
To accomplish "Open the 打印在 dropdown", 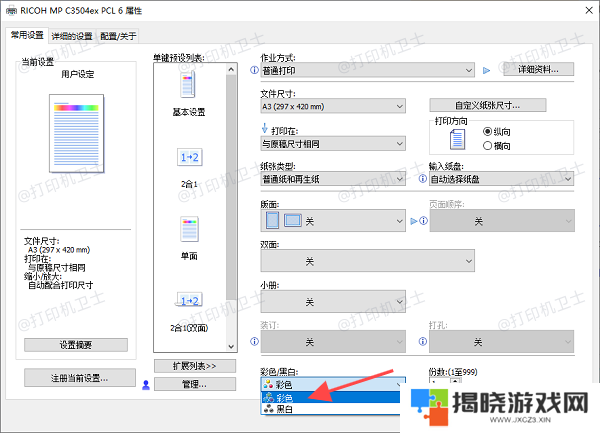I will (x=333, y=144).
